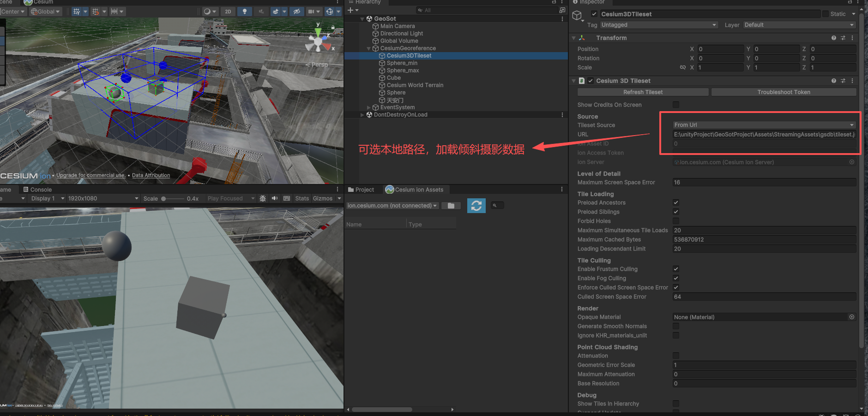
Task: Open Cesium 3D Tileset help icon
Action: coord(834,81)
